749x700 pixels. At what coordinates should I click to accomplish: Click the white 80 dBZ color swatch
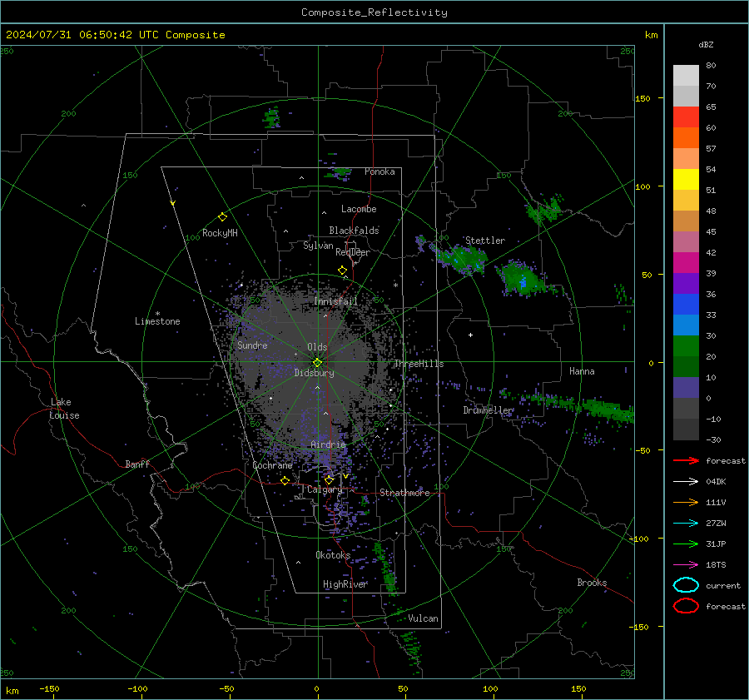[686, 75]
